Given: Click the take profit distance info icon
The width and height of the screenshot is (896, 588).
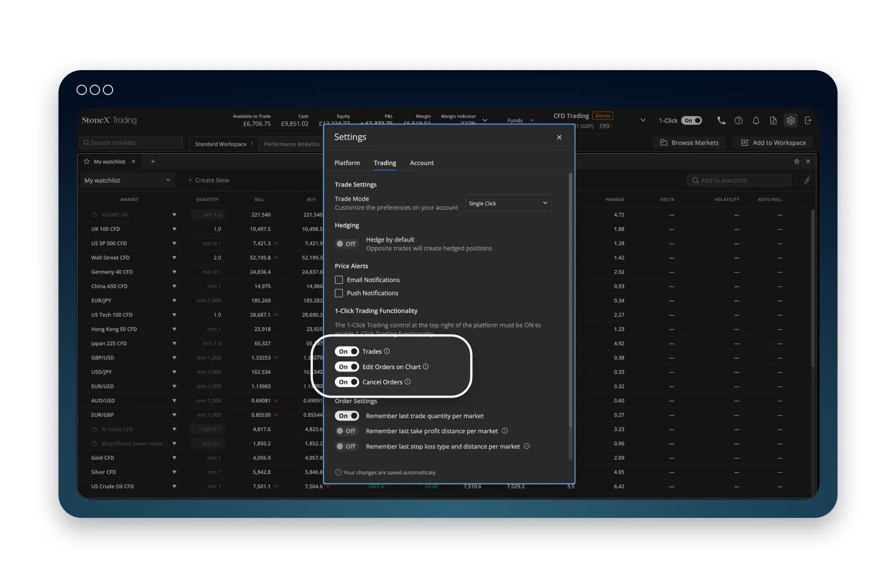Looking at the screenshot, I should coord(505,431).
